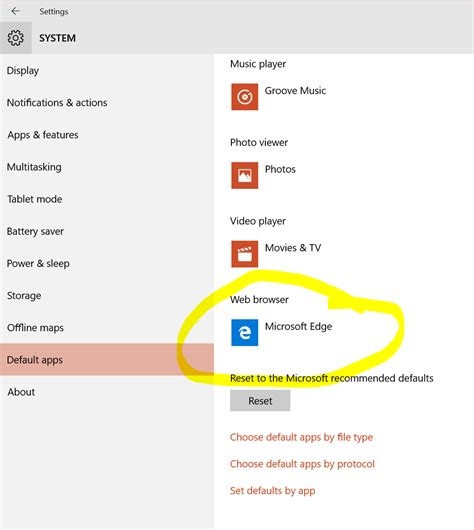Open Choose default apps by protocol
Viewport: 474px width, 530px height.
(302, 464)
